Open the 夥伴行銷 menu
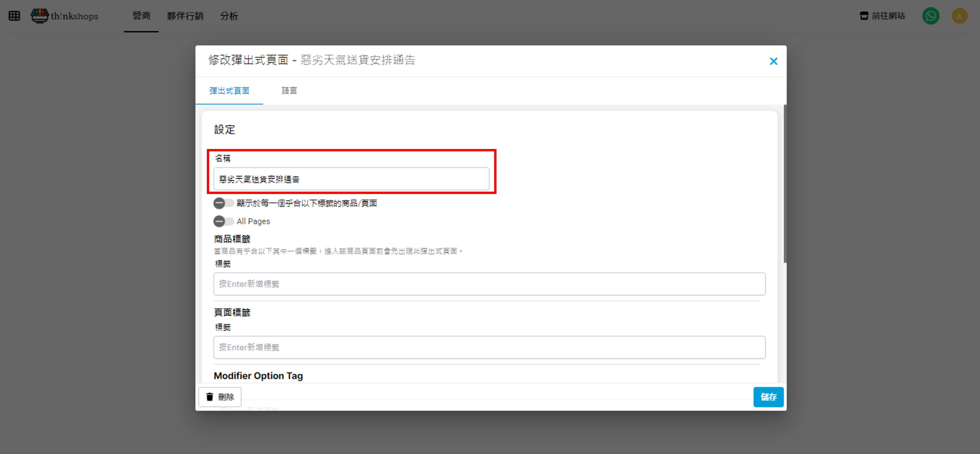The height and width of the screenshot is (454, 980). click(x=185, y=16)
